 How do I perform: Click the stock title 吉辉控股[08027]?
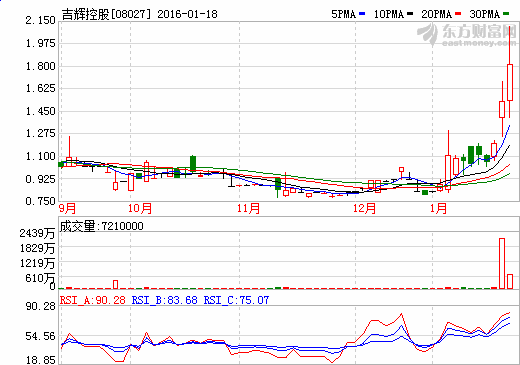pyautogui.click(x=106, y=14)
